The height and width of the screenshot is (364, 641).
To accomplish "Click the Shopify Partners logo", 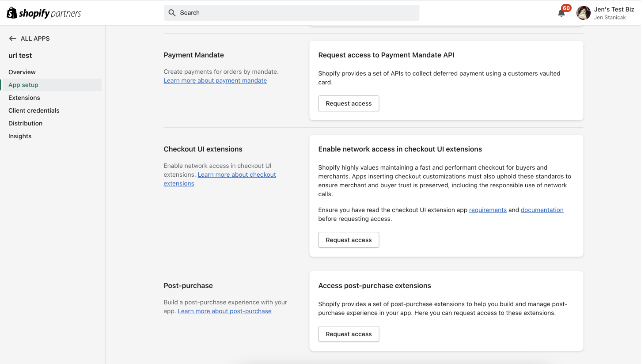I will 44,13.
